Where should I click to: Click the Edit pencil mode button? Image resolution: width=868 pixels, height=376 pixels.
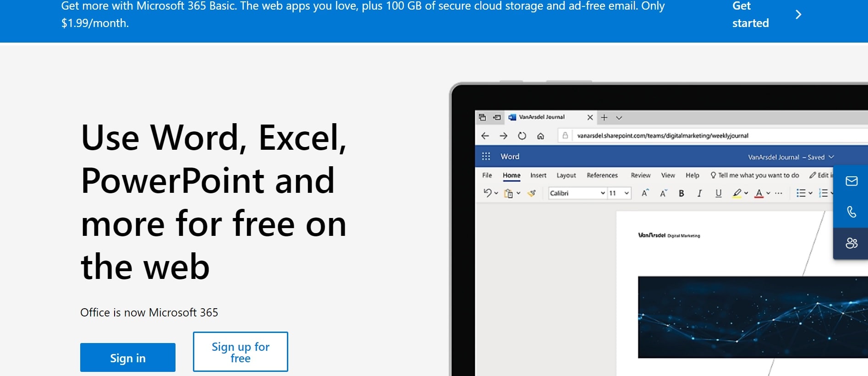point(820,175)
